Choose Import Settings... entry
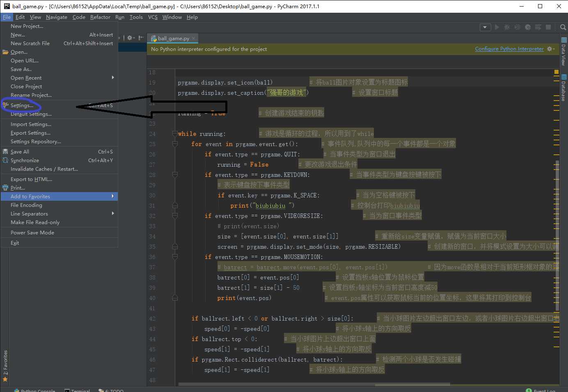This screenshot has width=568, height=392. pyautogui.click(x=59, y=124)
